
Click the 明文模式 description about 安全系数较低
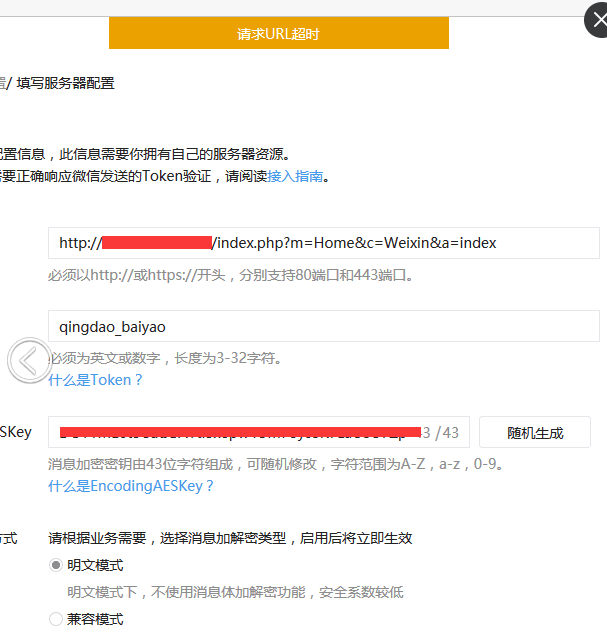click(235, 592)
